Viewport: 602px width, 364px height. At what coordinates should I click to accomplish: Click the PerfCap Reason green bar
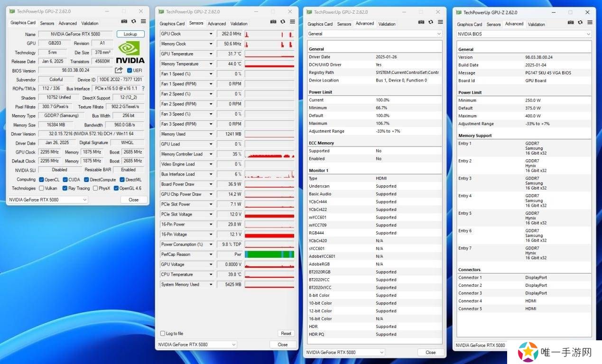[x=269, y=255]
